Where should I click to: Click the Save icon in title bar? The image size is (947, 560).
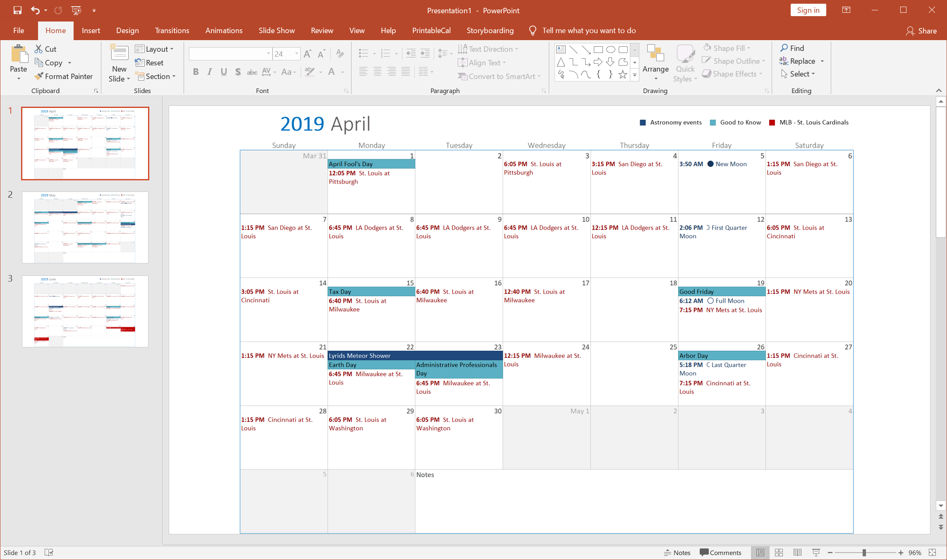point(17,10)
